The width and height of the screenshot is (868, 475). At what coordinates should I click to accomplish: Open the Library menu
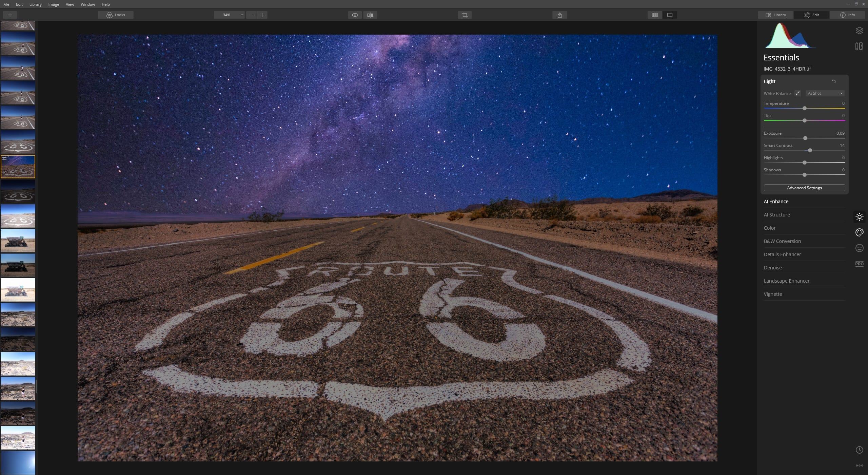(x=35, y=4)
